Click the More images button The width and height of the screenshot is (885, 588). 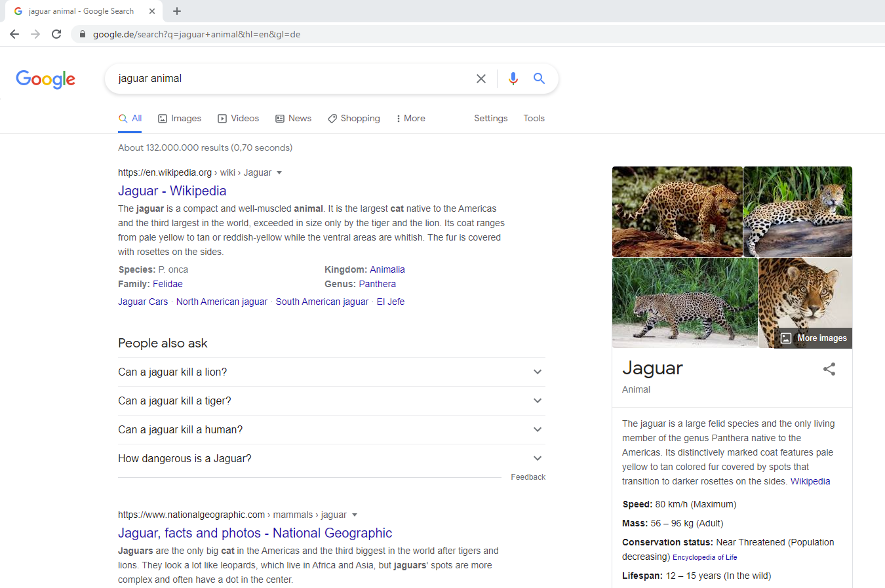click(814, 338)
